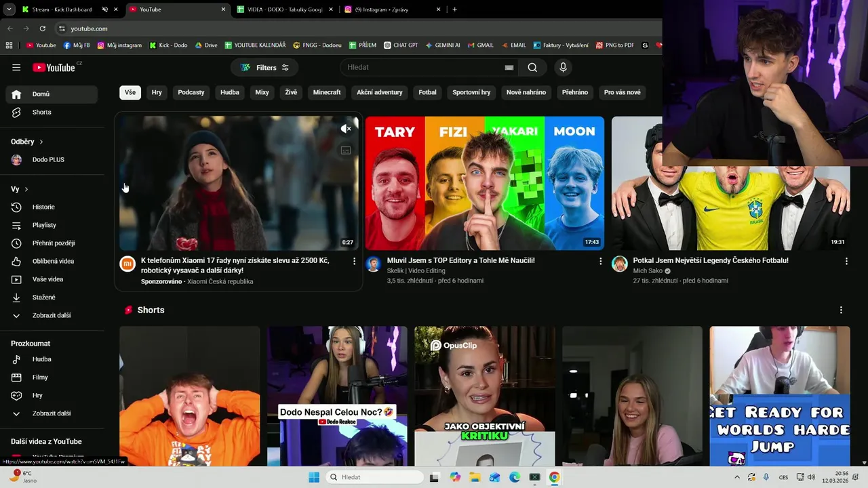The image size is (868, 488).
Task: Open Hry under Prozkoumat
Action: 52,395
